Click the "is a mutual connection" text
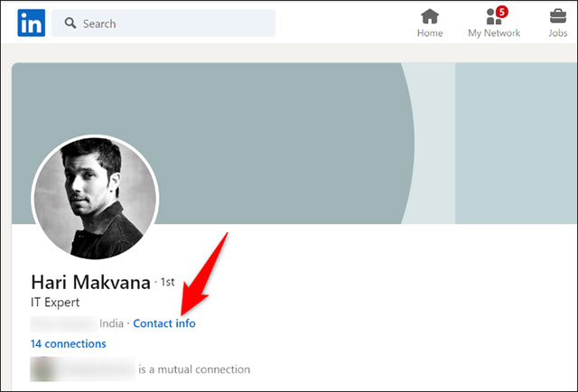578x392 pixels. point(193,369)
